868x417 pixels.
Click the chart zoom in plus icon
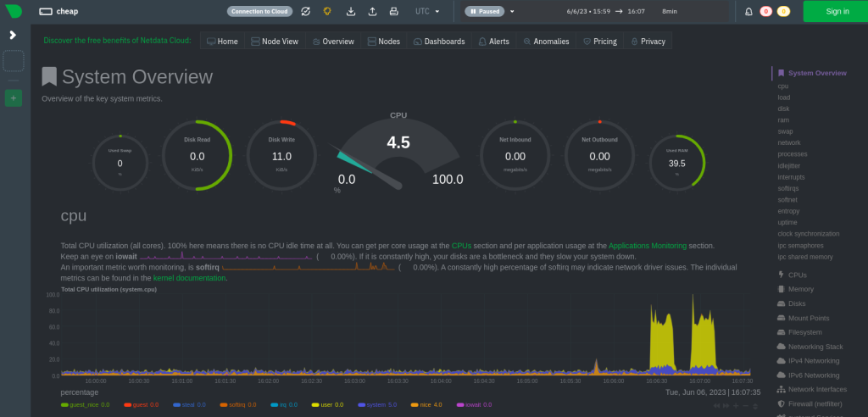pos(735,406)
